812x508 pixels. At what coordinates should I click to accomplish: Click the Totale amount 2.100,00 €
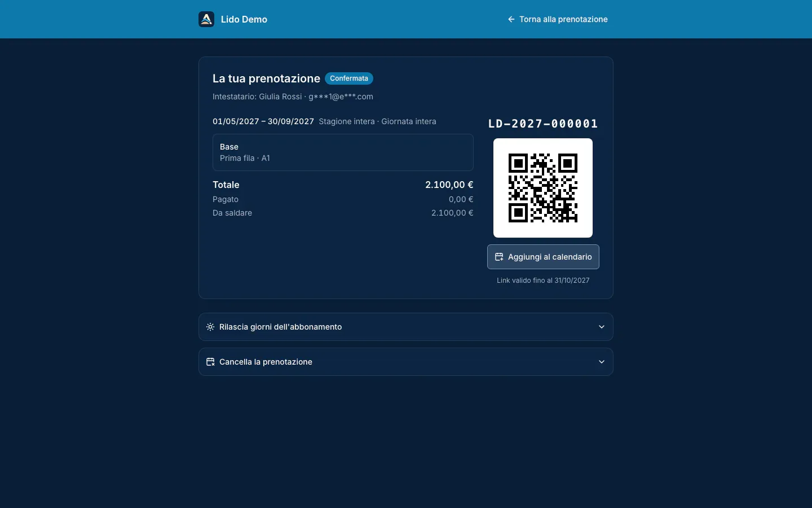point(449,185)
